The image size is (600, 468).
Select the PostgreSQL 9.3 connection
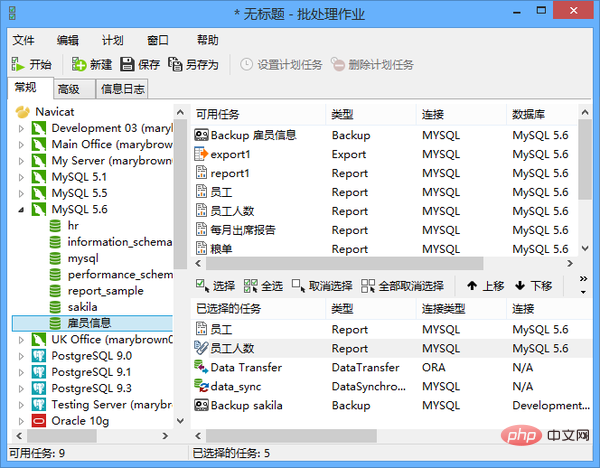click(x=92, y=388)
